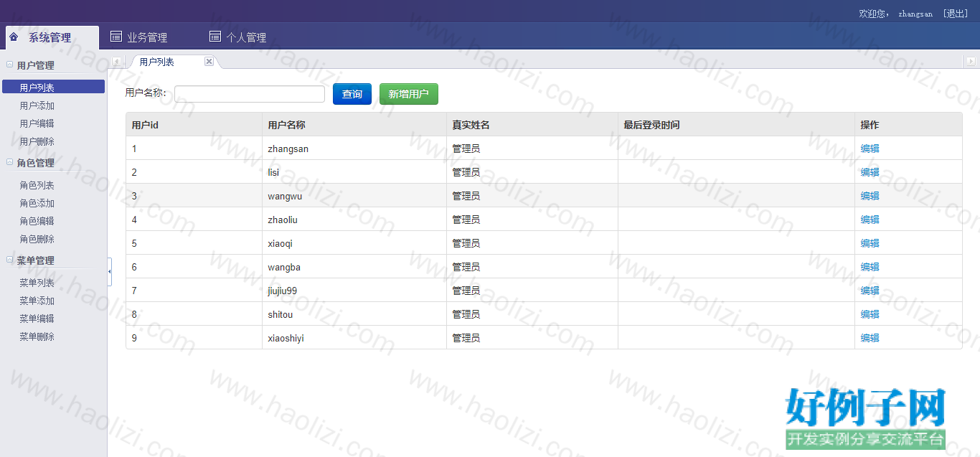Open 菜单列表 in the sidebar
The height and width of the screenshot is (457, 980).
click(37, 283)
